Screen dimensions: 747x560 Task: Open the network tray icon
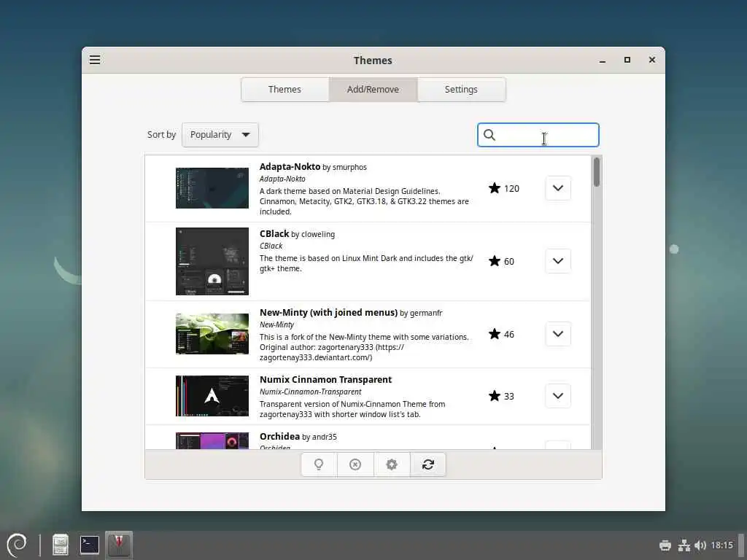[x=684, y=545]
